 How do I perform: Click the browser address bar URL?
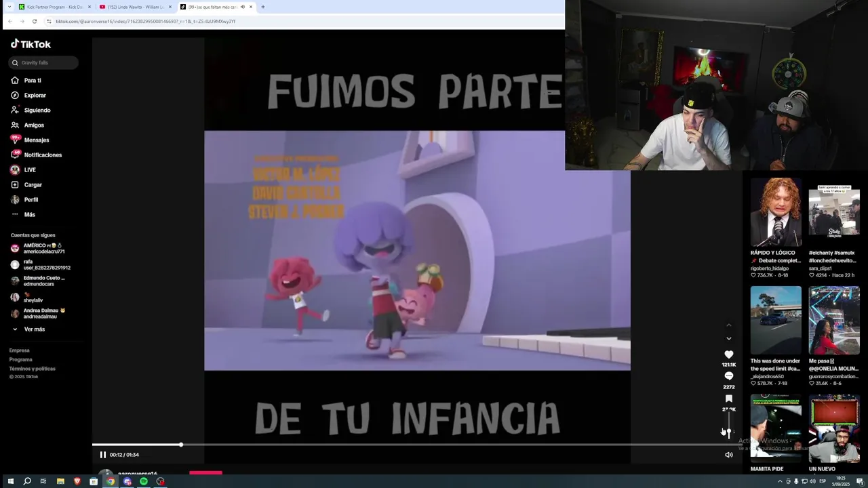click(145, 21)
